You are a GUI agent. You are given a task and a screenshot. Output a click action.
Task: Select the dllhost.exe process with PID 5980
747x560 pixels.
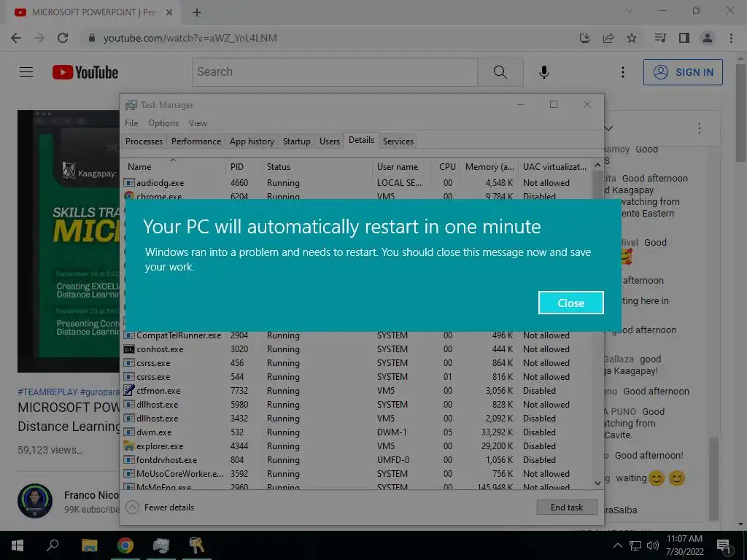click(357, 404)
